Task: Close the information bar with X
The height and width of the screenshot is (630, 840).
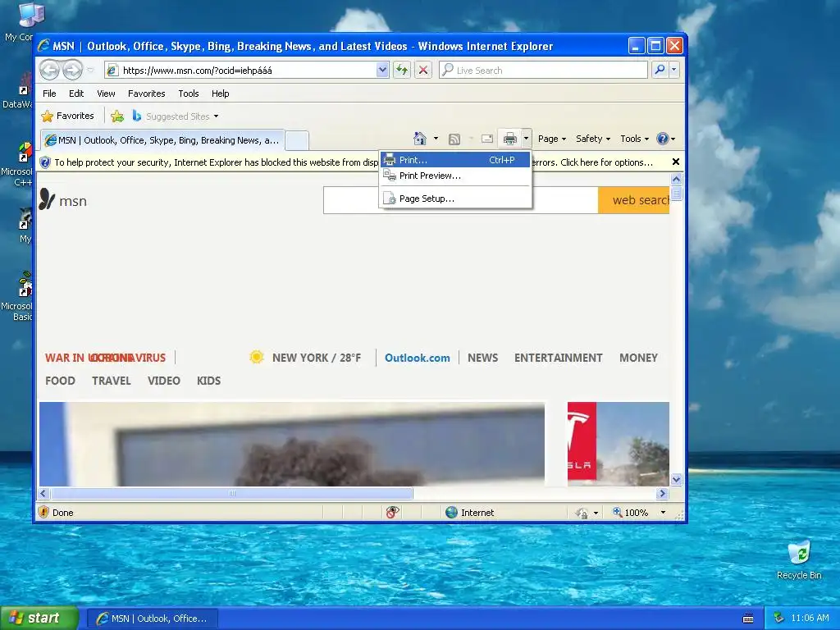Action: coord(676,162)
